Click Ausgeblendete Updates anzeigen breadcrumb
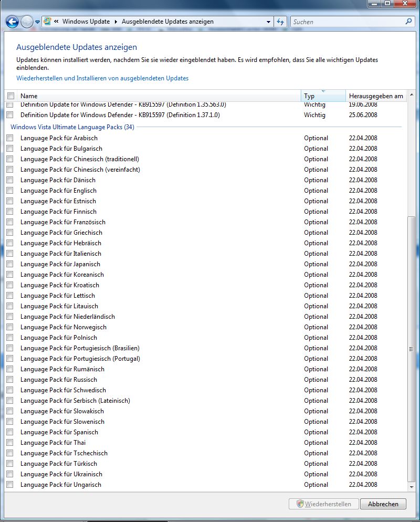 [x=167, y=22]
